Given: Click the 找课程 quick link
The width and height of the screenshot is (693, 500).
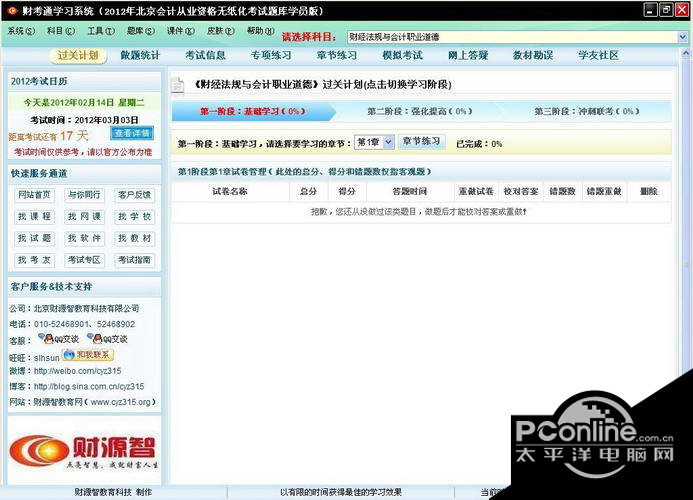Looking at the screenshot, I should pos(34,217).
